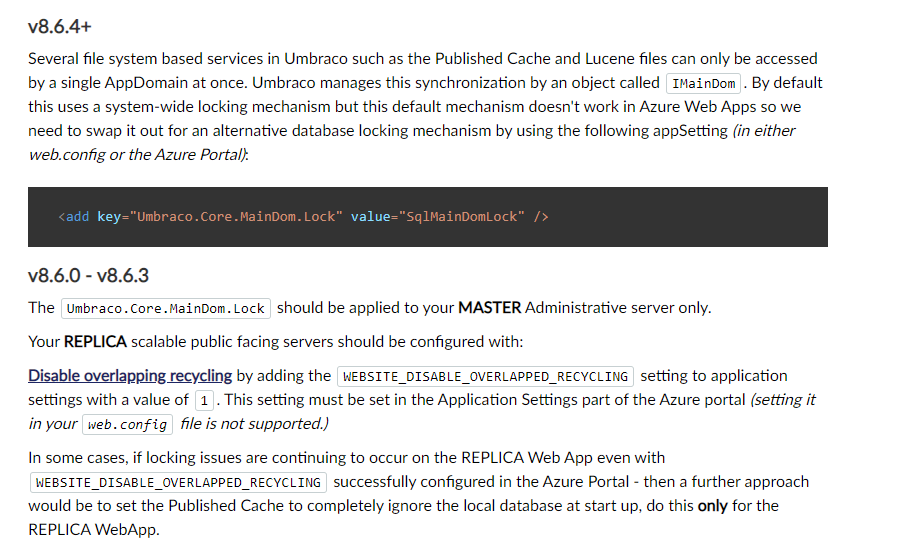Click the inline code value 1
The height and width of the screenshot is (549, 899).
[x=204, y=401]
